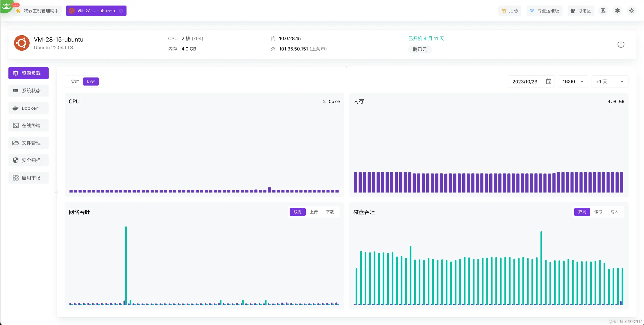Click the log list icon in header
This screenshot has height=325, width=644.
coord(603,11)
